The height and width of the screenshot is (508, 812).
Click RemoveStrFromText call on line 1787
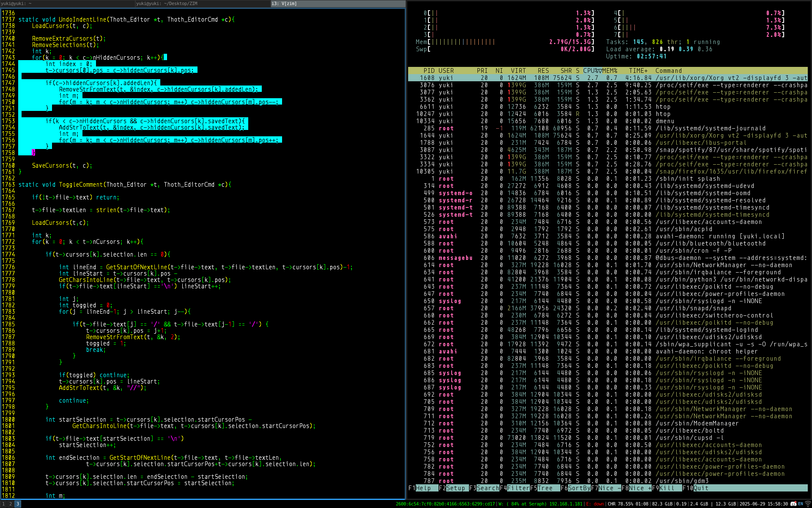click(x=133, y=337)
